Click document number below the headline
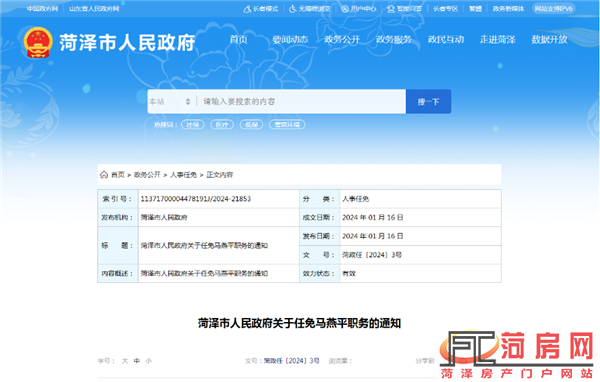Viewport: 600px width, 382px height. tap(292, 361)
